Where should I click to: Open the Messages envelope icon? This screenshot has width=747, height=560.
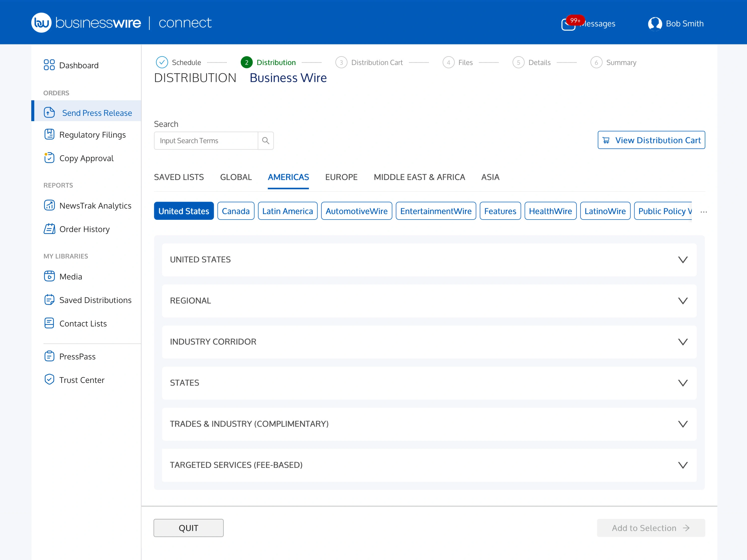pos(568,25)
